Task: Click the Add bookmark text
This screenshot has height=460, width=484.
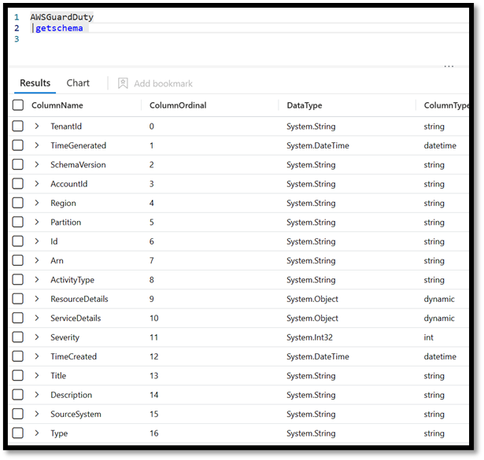Action: [163, 83]
